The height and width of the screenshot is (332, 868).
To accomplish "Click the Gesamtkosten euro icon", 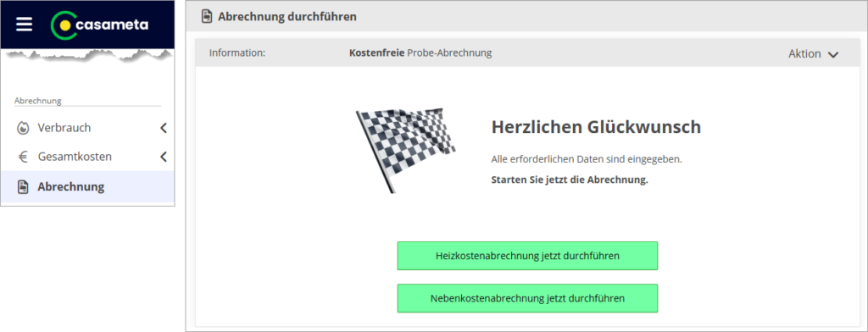I will (23, 157).
